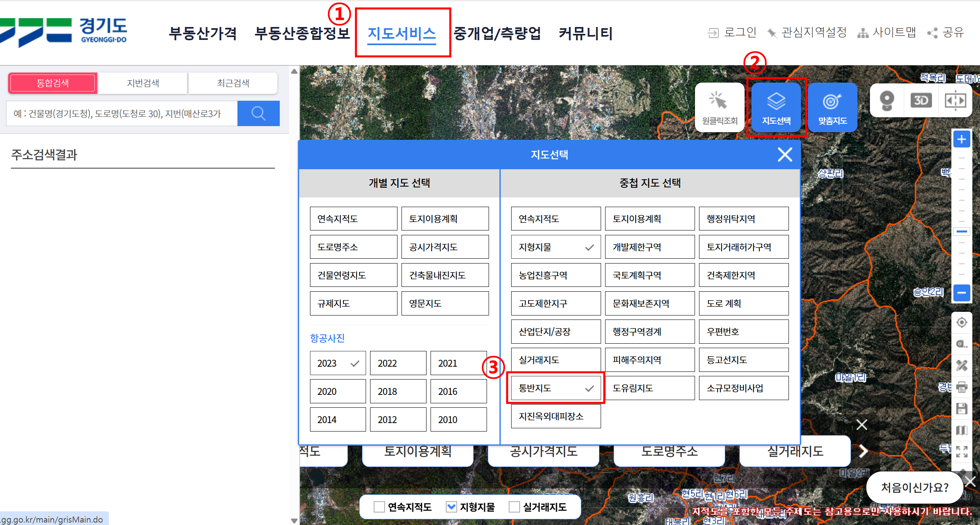Enable the 실거래지도 checkbox at bottom
The image size is (980, 525).
click(514, 507)
